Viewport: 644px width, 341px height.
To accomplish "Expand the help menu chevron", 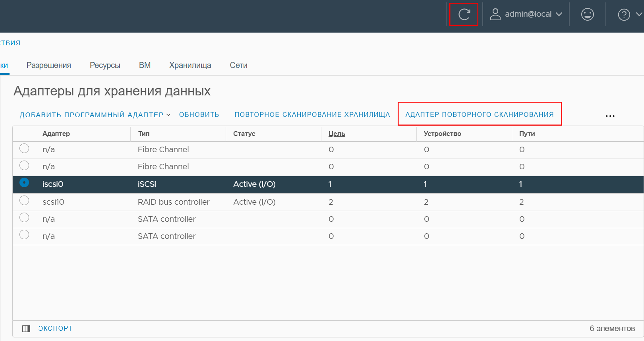I will tap(639, 14).
